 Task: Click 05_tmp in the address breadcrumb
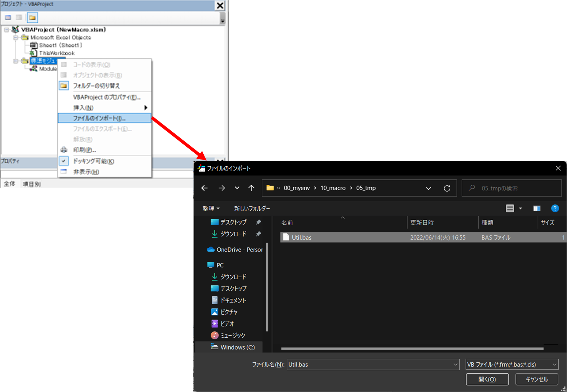[366, 188]
